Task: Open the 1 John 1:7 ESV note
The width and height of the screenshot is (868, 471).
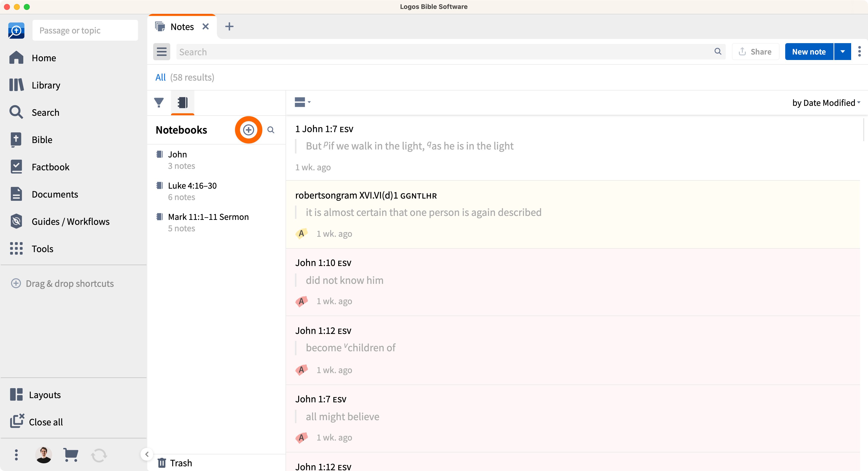Action: [573, 148]
